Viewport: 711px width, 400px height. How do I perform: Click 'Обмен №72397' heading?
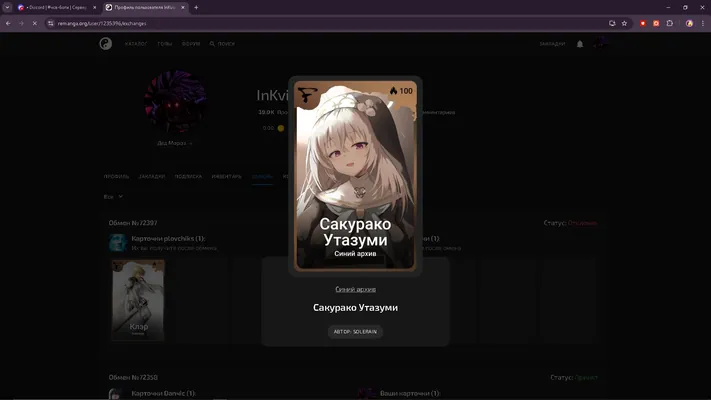click(x=133, y=223)
